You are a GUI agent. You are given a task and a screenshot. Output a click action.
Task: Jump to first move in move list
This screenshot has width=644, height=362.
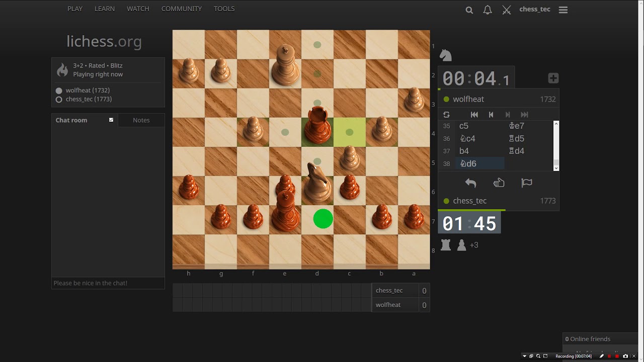click(474, 115)
